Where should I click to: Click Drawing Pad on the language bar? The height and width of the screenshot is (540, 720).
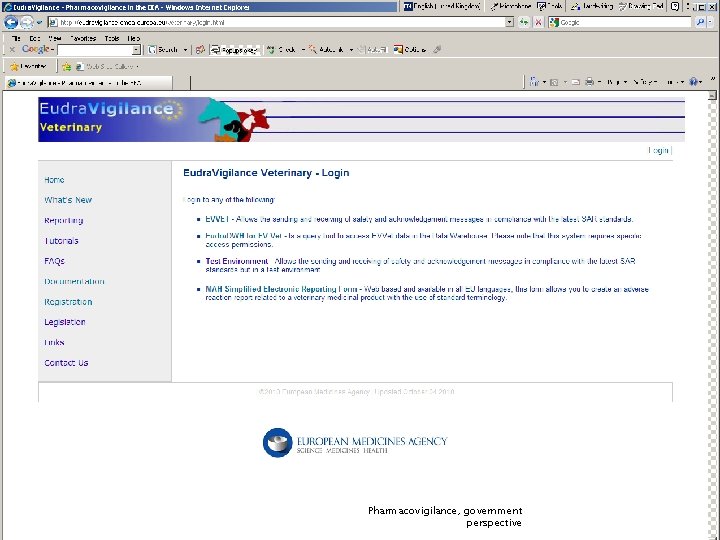pyautogui.click(x=641, y=6)
